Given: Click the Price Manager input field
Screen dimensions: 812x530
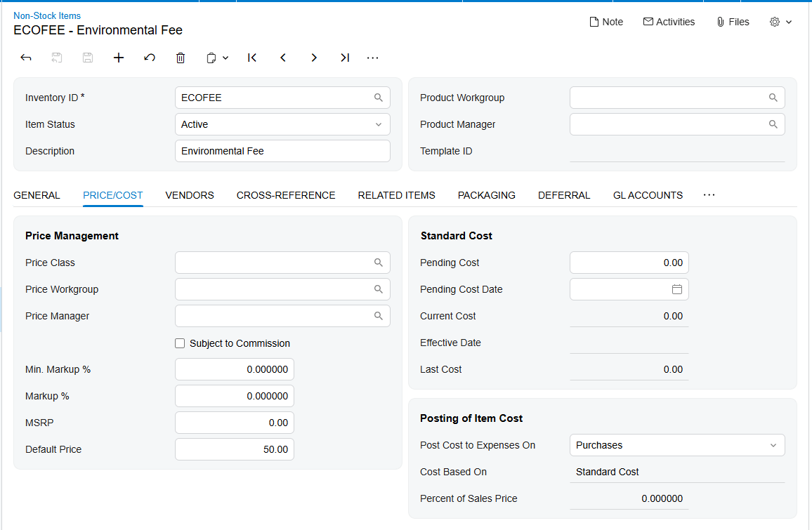Looking at the screenshot, I should (282, 316).
